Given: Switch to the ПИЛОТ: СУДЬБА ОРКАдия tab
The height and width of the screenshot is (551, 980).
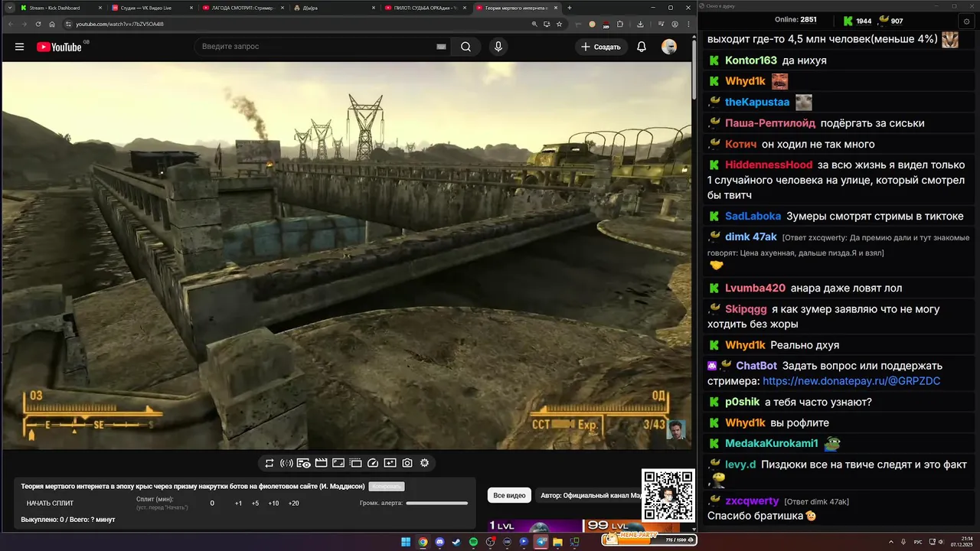Looking at the screenshot, I should pos(426,8).
